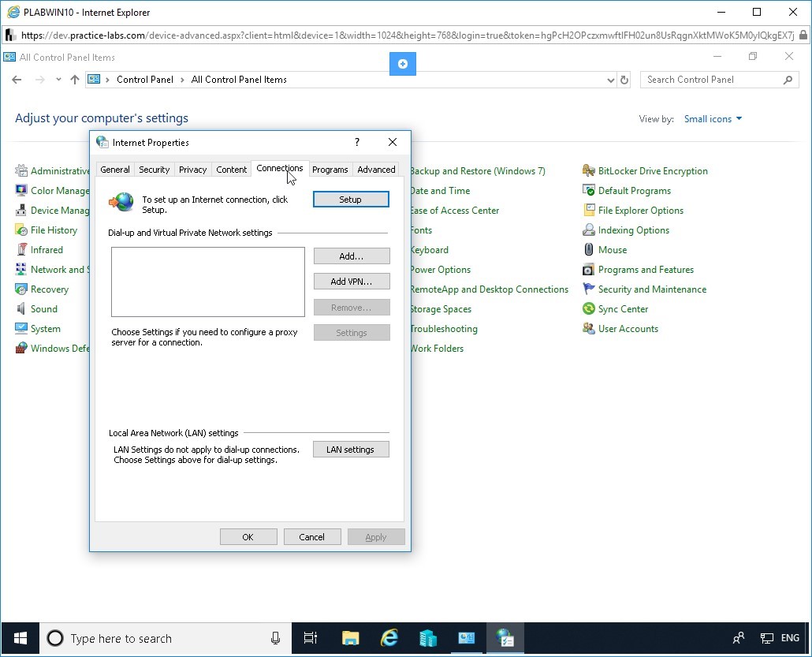This screenshot has width=812, height=657.
Task: Open the Mouse icon
Action: pyautogui.click(x=589, y=249)
